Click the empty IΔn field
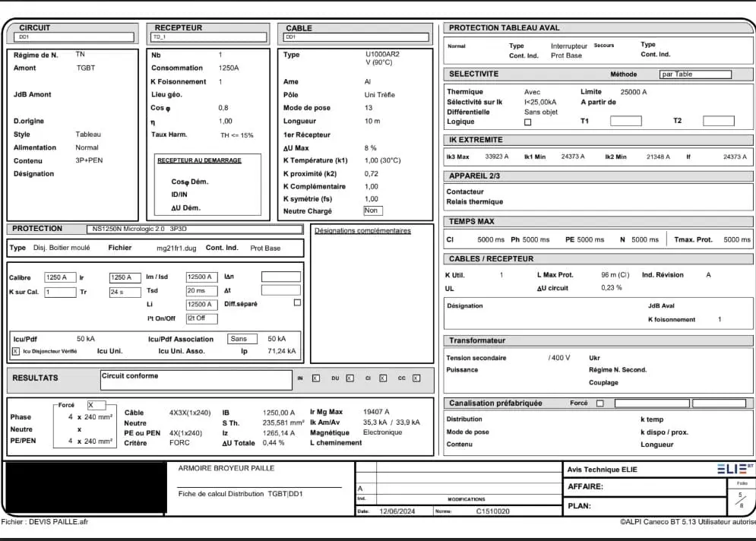 coord(281,277)
